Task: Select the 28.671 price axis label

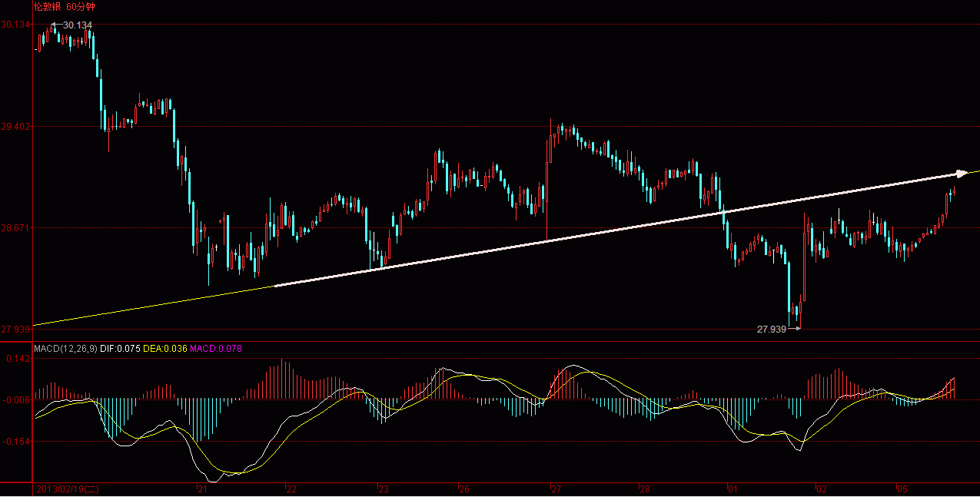Action: pos(15,228)
